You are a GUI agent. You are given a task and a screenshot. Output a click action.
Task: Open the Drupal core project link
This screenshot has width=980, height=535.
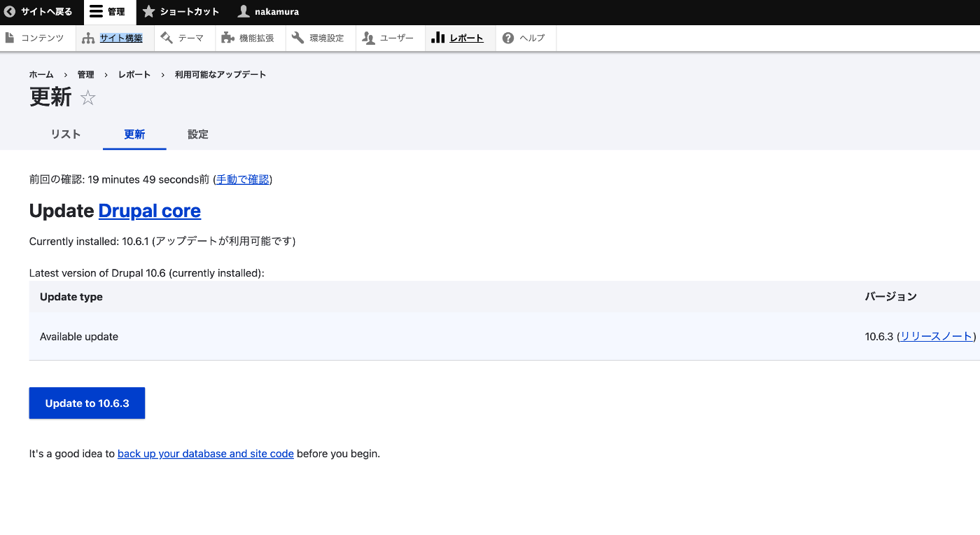(150, 211)
